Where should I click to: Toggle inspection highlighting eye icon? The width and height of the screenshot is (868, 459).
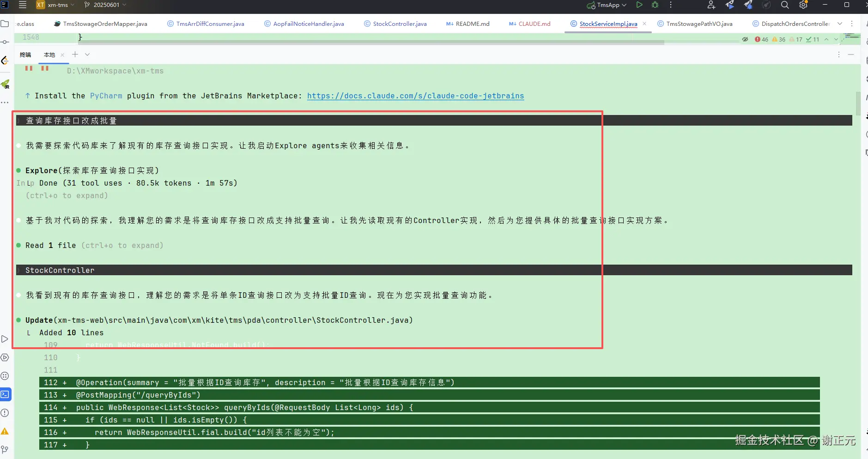pyautogui.click(x=745, y=40)
